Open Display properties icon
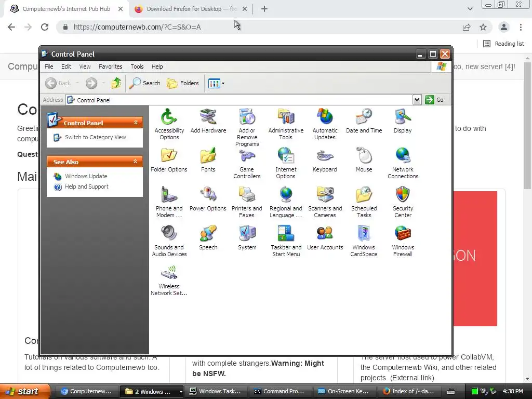Image resolution: width=532 pixels, height=399 pixels. pyautogui.click(x=403, y=121)
